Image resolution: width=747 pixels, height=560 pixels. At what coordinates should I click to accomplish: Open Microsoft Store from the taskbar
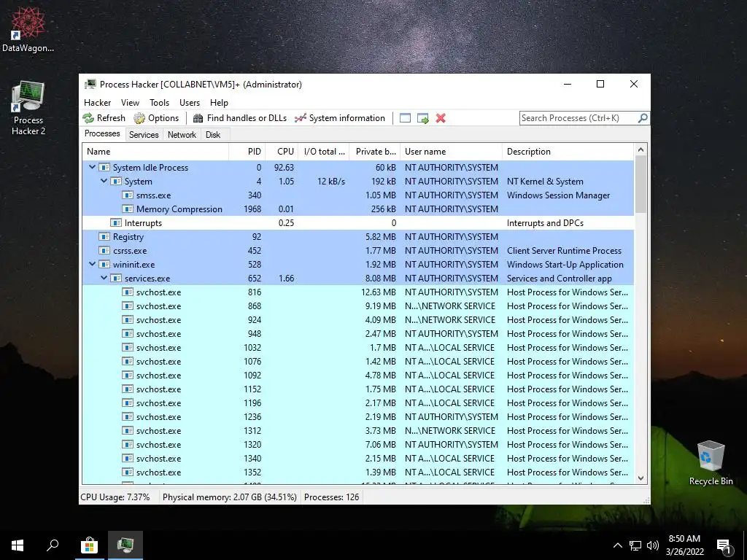pyautogui.click(x=89, y=545)
